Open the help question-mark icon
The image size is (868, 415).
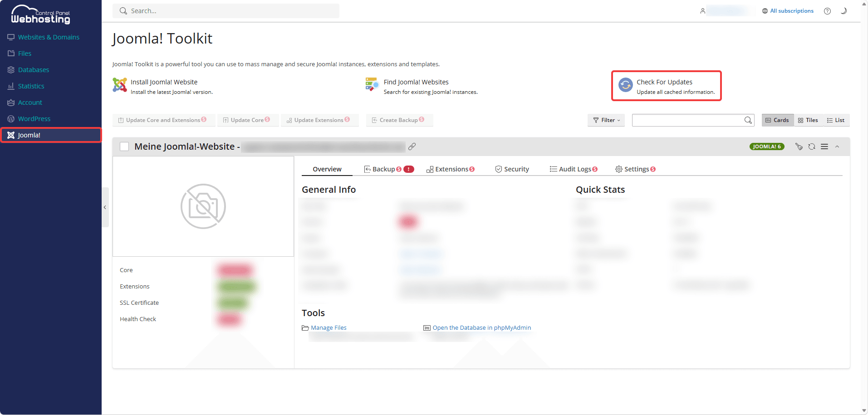coord(827,11)
